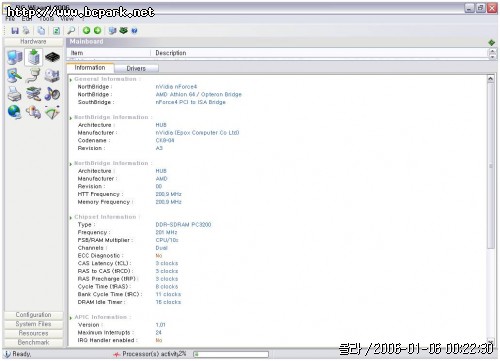
Task: Open the Devices stacked-hardware icon
Action: [x=34, y=94]
